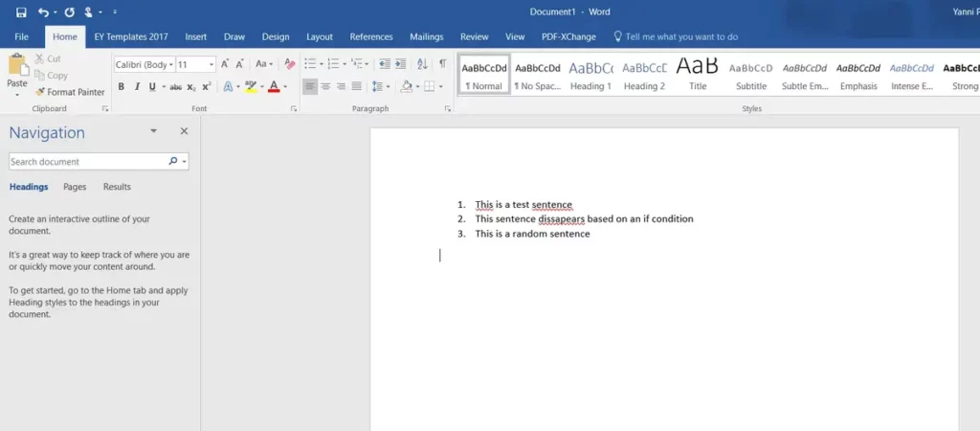This screenshot has width=980, height=431.
Task: Switch to the Review tab
Action: (x=474, y=37)
